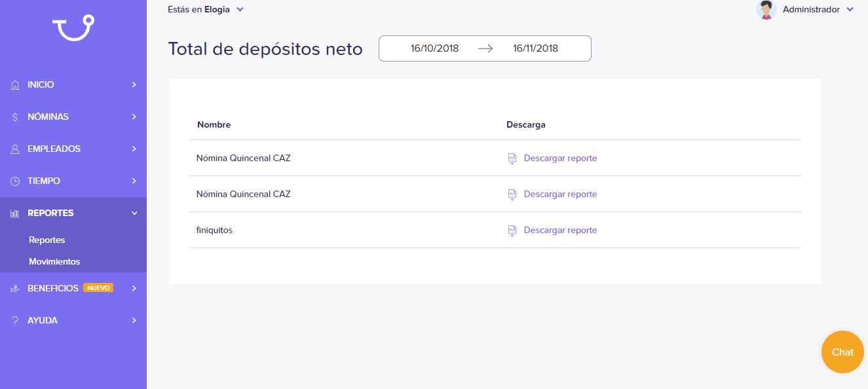
Task: Click the Beneficios hand icon
Action: 15,289
